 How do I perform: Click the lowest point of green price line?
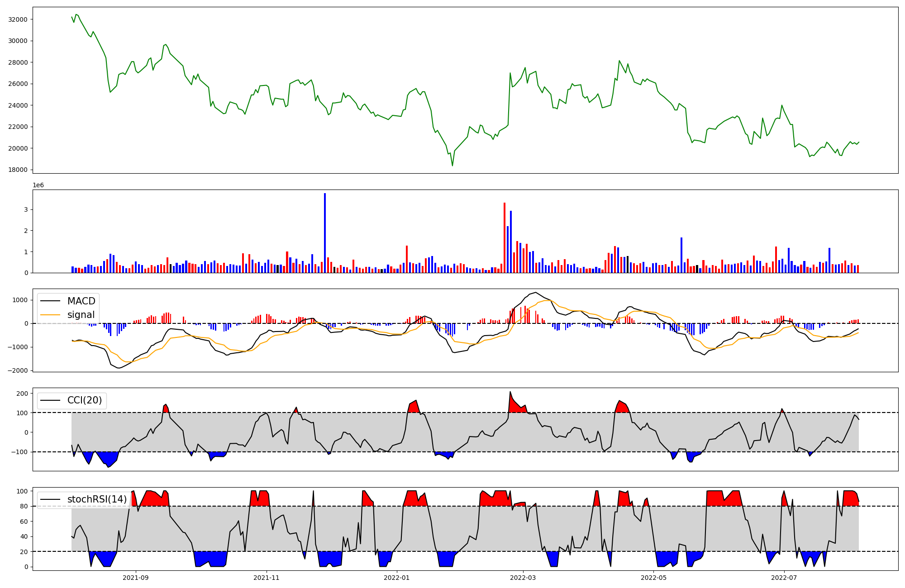pos(452,166)
